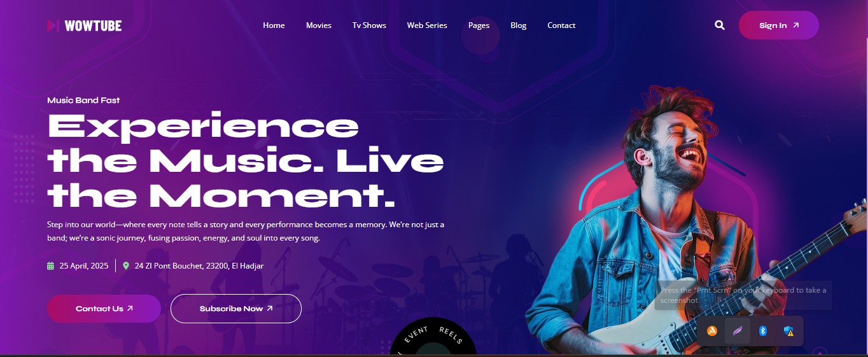Open the Web Series nav item
The height and width of the screenshot is (357, 868).
click(427, 25)
